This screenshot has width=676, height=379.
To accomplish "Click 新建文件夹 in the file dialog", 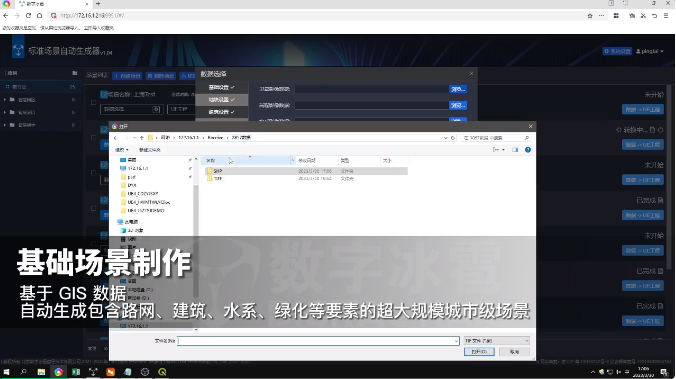I will 150,150.
